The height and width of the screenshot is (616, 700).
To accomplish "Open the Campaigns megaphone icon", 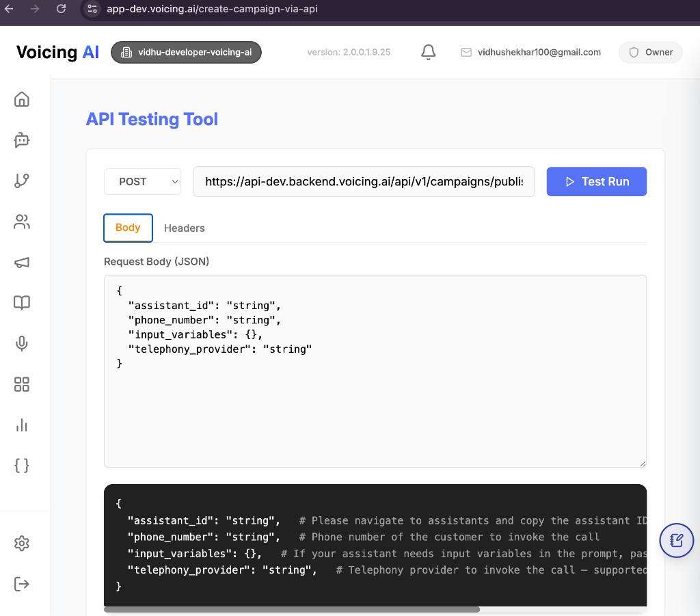I will [21, 262].
